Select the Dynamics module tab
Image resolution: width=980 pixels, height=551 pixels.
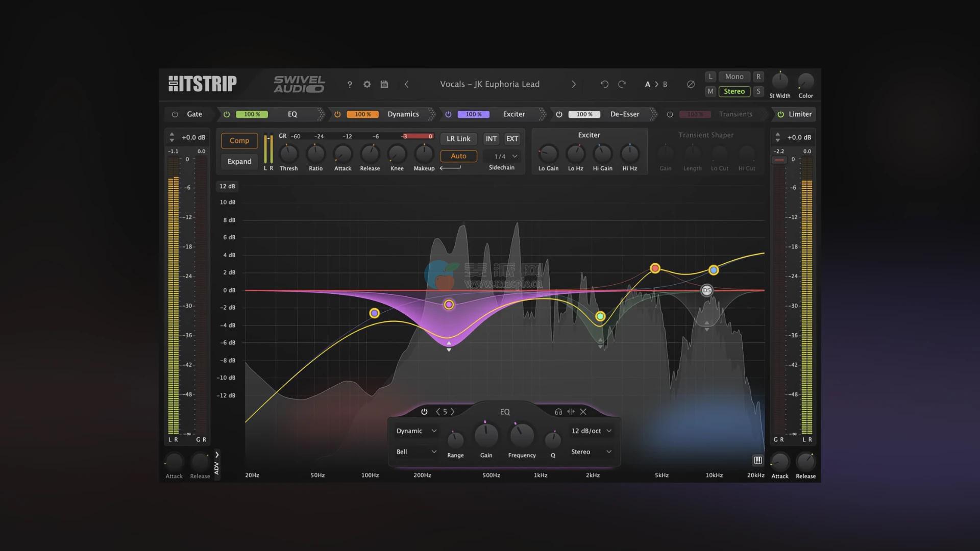coord(403,114)
